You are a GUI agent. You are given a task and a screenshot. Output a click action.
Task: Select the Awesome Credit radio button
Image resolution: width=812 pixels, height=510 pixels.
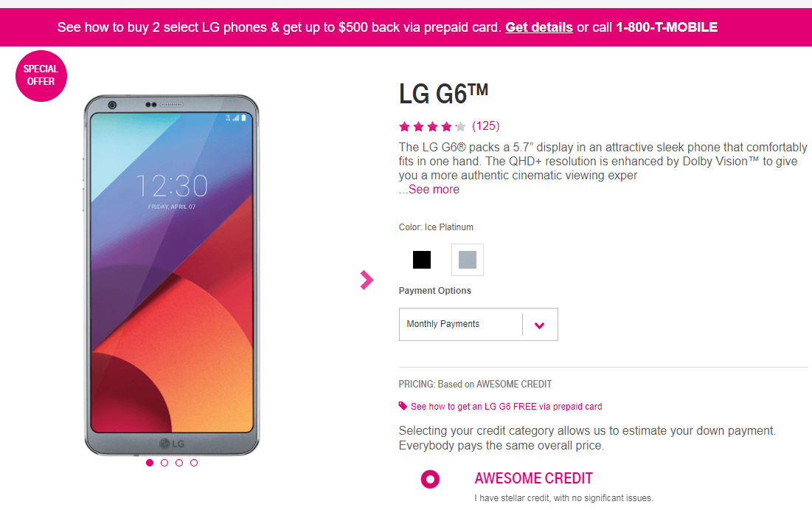point(430,479)
